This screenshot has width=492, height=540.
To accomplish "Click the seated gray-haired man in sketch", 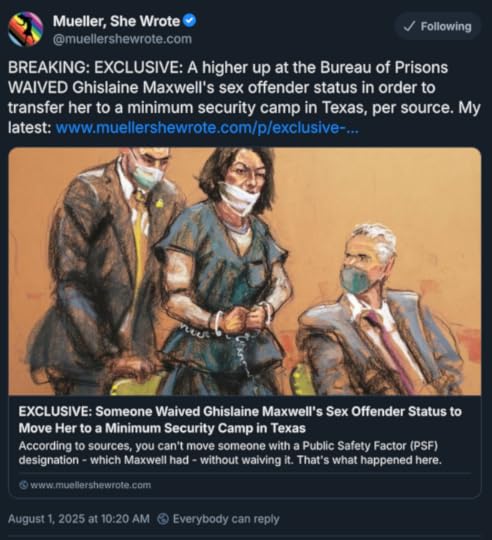I will [379, 310].
